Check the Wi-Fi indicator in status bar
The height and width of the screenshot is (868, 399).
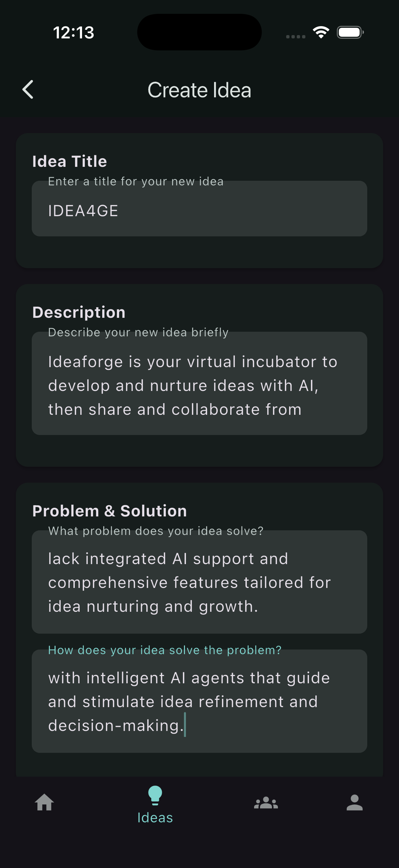321,32
